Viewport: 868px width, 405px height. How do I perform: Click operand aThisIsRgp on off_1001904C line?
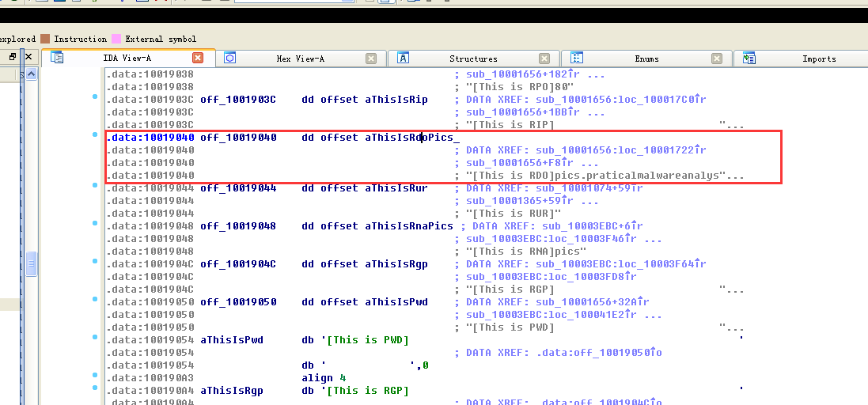point(396,264)
